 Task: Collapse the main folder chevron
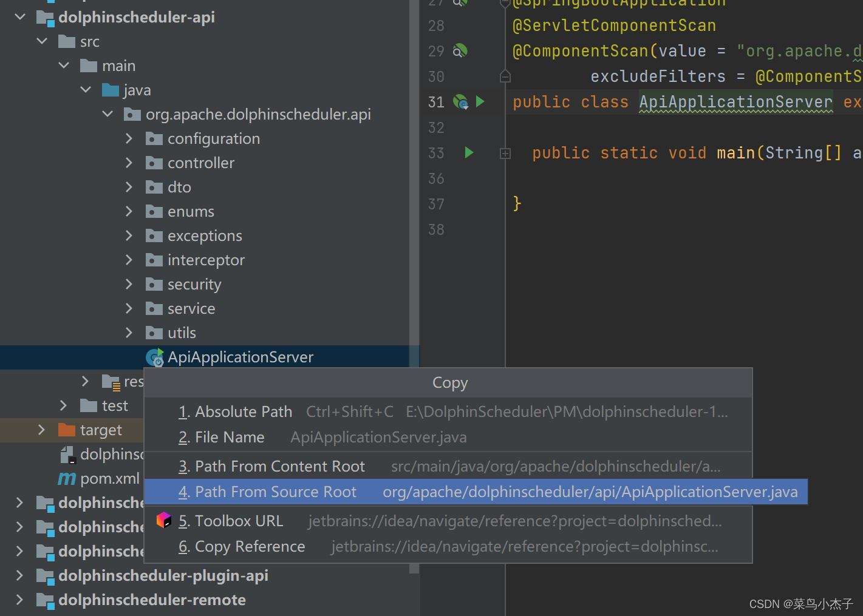point(64,66)
